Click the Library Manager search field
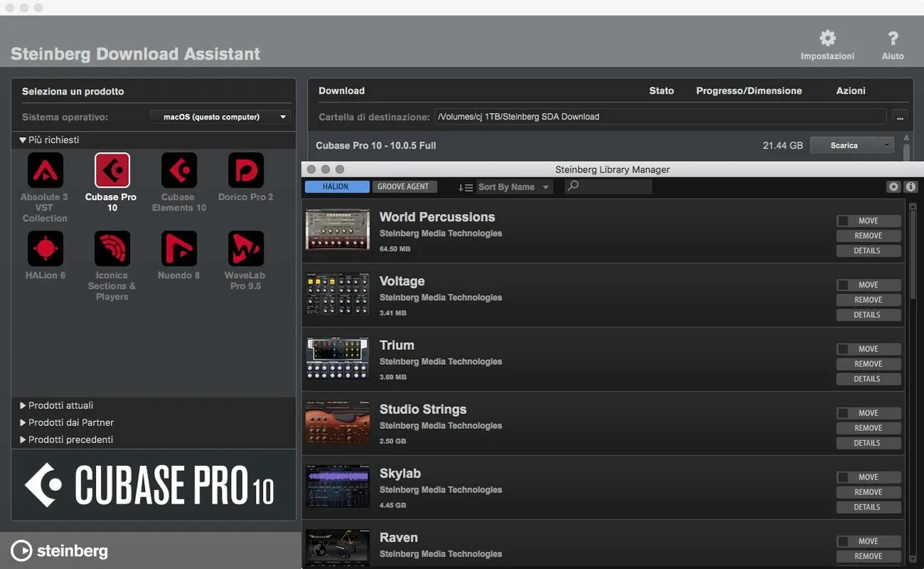924x569 pixels. (x=608, y=186)
